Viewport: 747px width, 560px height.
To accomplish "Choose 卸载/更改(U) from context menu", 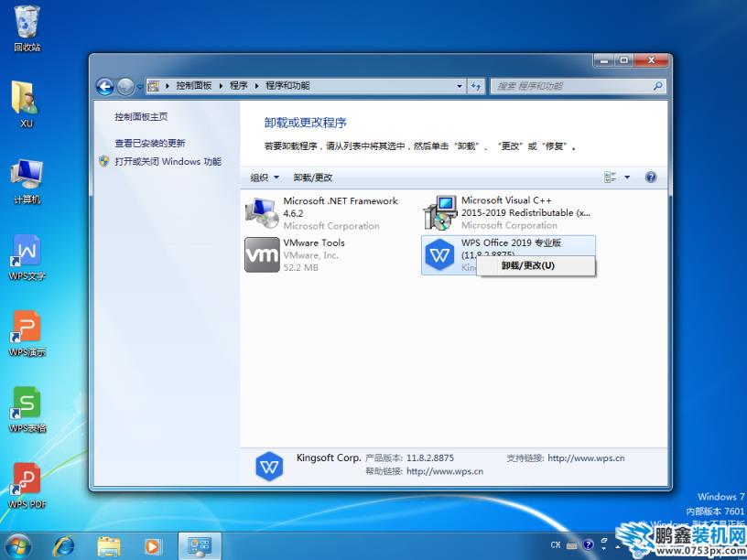I will (x=536, y=265).
